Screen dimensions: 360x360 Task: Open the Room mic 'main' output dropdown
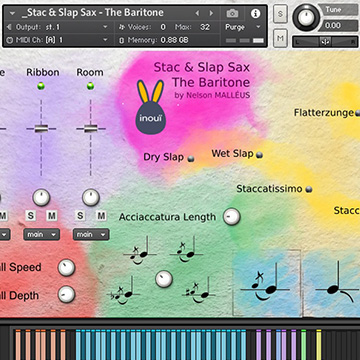pyautogui.click(x=91, y=234)
